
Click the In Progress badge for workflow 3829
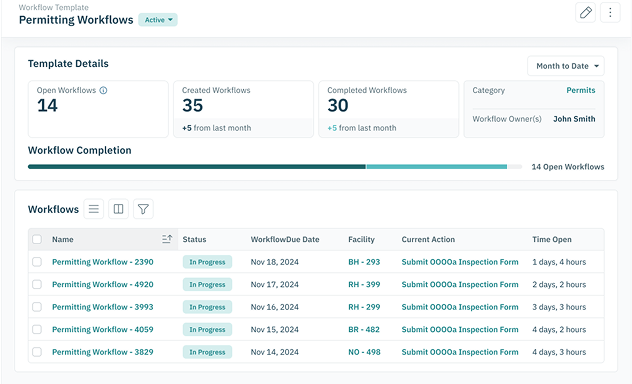pyautogui.click(x=207, y=352)
